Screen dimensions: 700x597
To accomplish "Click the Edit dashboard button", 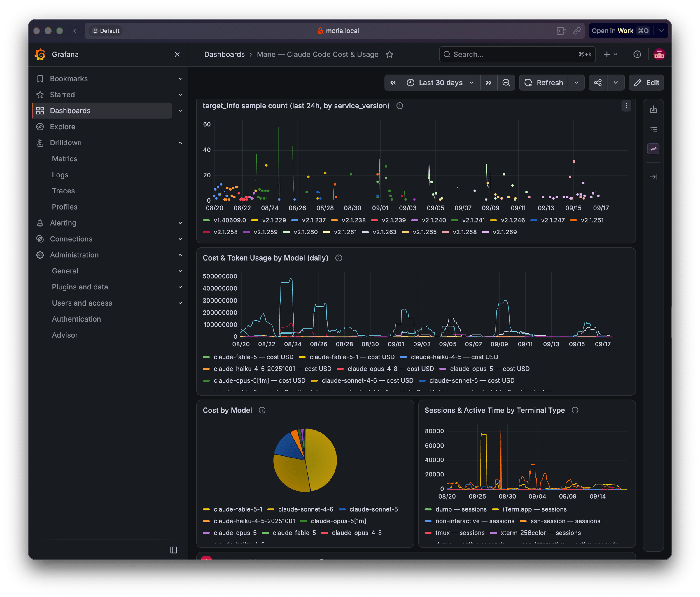I will 646,83.
